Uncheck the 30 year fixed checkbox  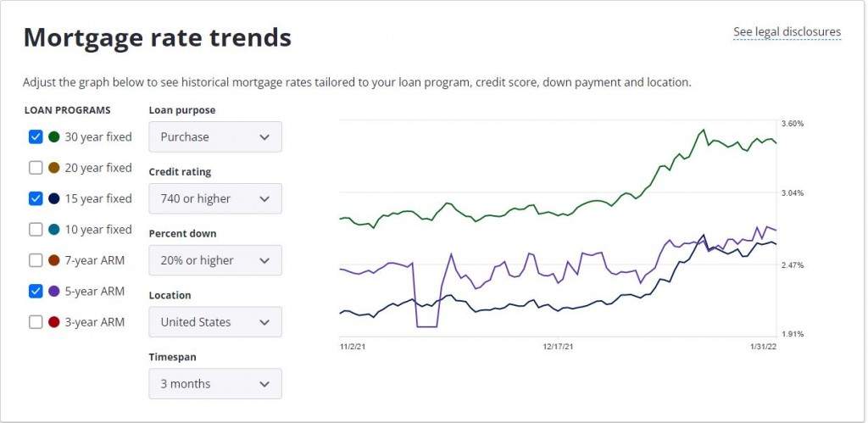[36, 136]
